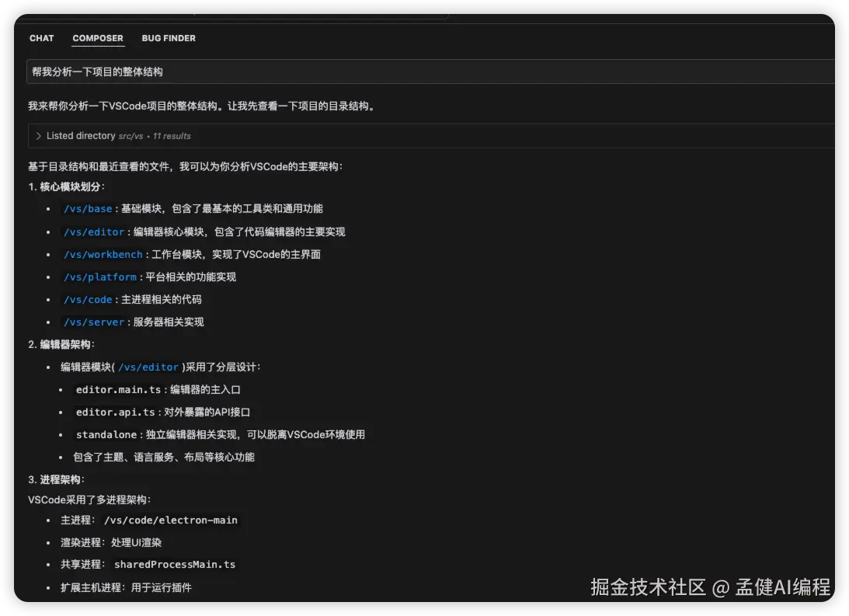This screenshot has width=849, height=616.
Task: Click the /vs/code/electron-main code text
Action: click(x=171, y=520)
